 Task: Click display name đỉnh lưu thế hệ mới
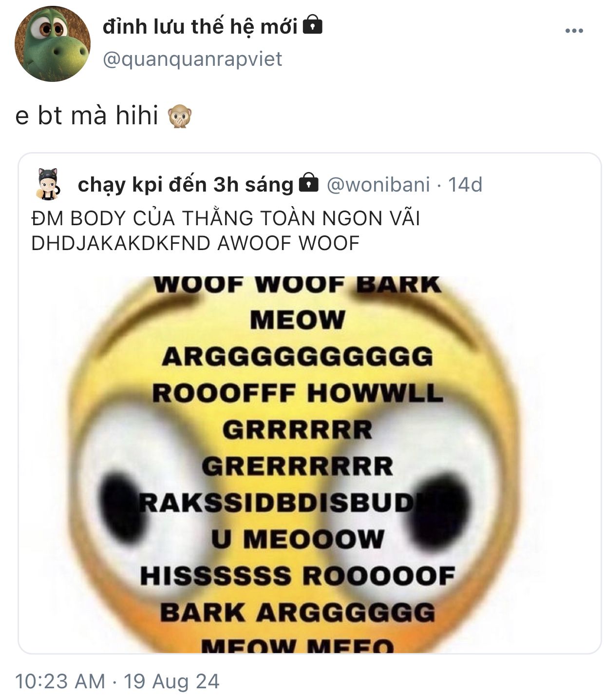[200, 26]
